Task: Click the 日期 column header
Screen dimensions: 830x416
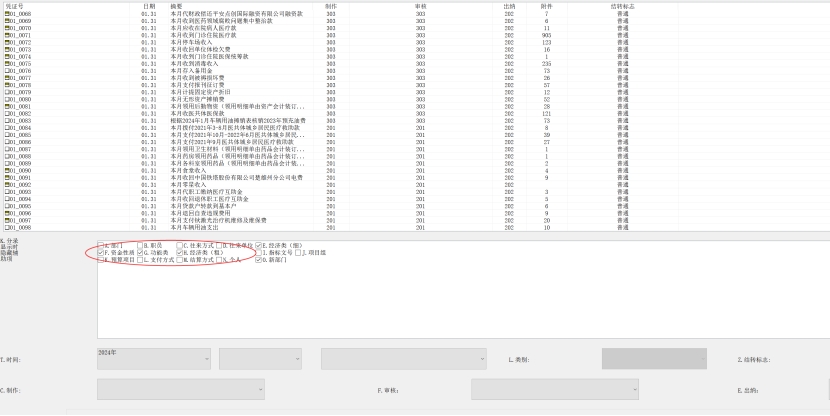Action: tap(149, 6)
